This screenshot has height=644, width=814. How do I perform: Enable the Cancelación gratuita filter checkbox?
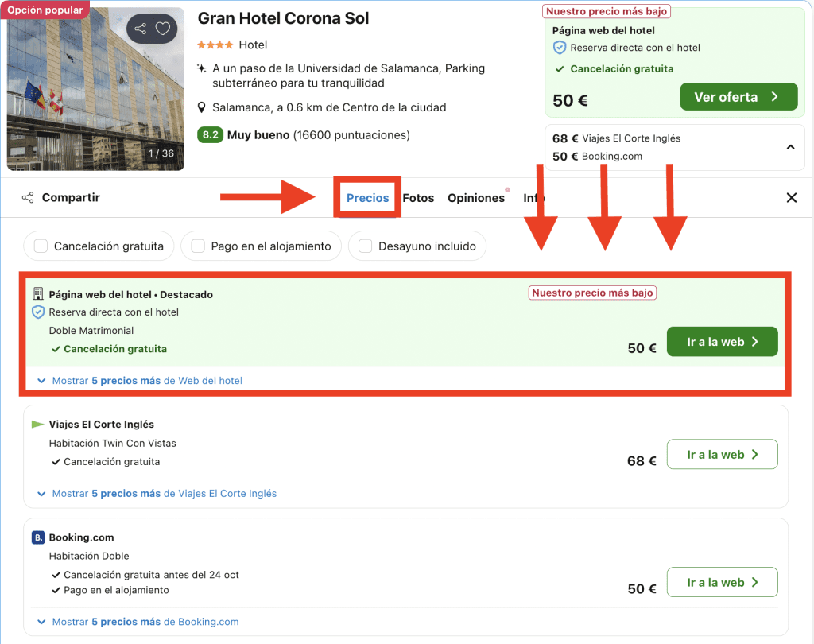[x=41, y=246]
